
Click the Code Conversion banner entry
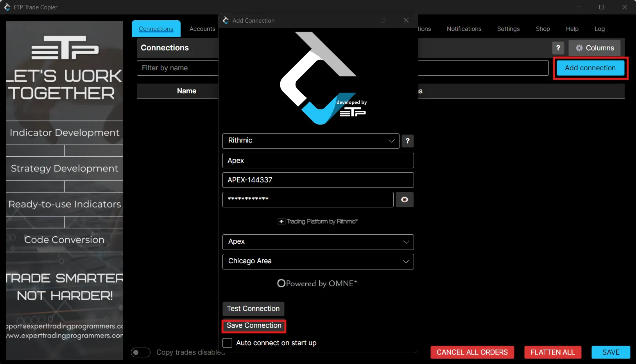[64, 240]
